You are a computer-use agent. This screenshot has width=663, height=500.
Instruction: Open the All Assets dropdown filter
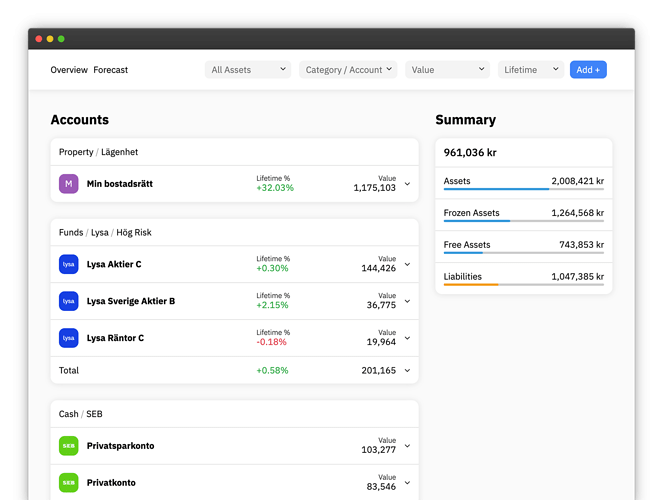click(248, 70)
